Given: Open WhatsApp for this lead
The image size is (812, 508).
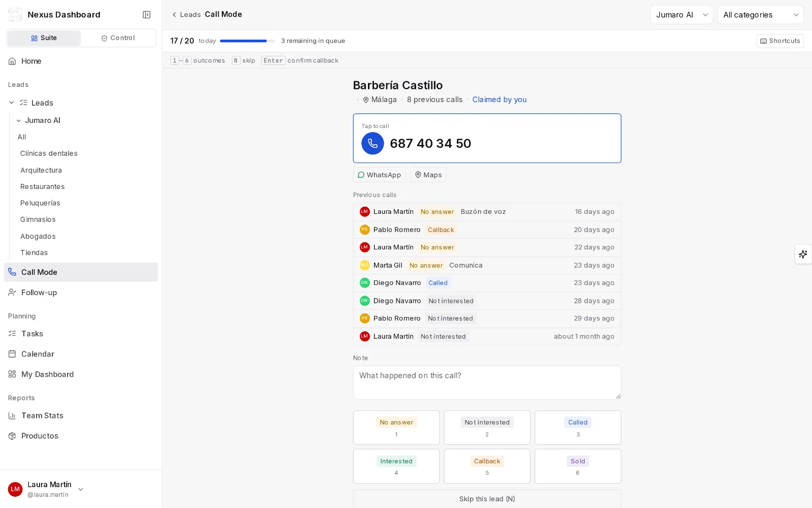Looking at the screenshot, I should (x=379, y=175).
